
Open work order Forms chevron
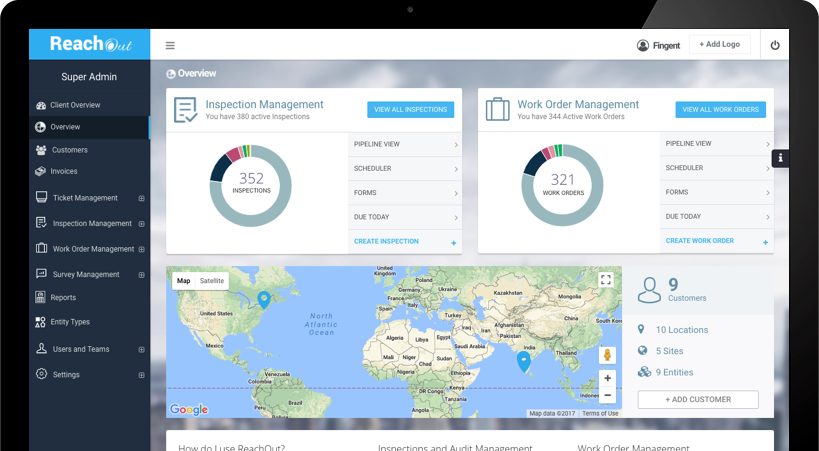(x=768, y=193)
